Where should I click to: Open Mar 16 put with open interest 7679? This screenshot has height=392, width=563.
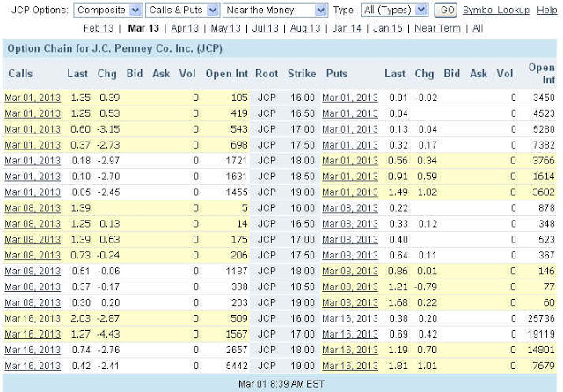(x=350, y=366)
